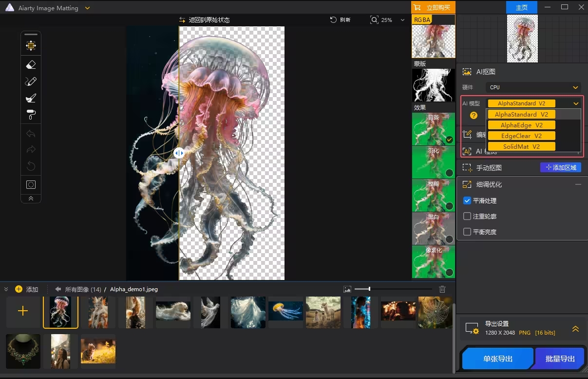The width and height of the screenshot is (588, 379).
Task: Choose SolidMat V2 from model list
Action: click(x=521, y=147)
